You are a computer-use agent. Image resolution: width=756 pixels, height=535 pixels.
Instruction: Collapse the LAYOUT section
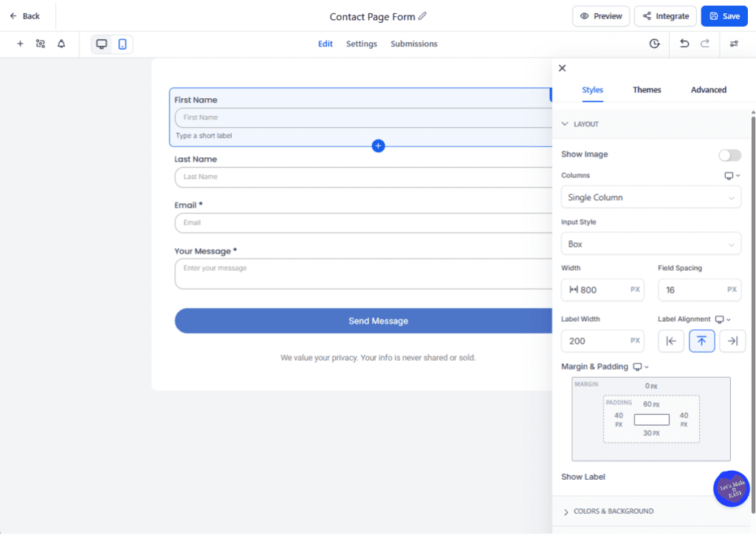click(565, 124)
